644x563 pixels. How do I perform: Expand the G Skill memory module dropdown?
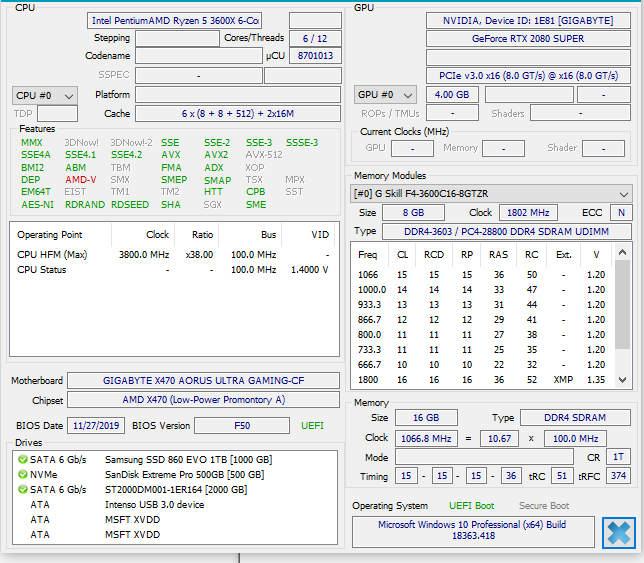coord(491,193)
